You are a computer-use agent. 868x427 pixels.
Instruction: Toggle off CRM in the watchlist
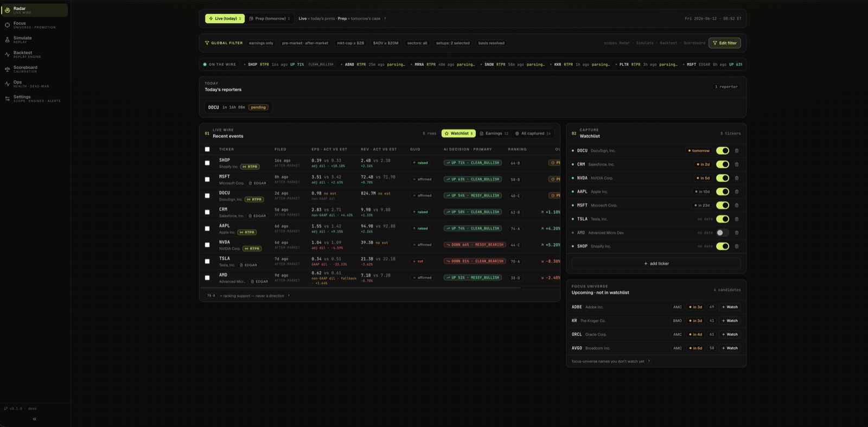tap(723, 164)
